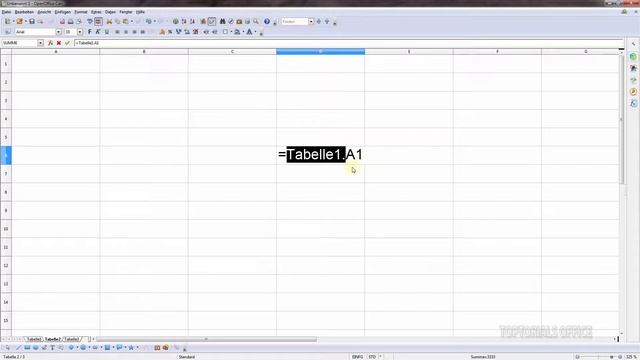Viewport: 640px width, 360px height.
Task: Select the Tabelle2 sheet tab
Action: pyautogui.click(x=53, y=339)
